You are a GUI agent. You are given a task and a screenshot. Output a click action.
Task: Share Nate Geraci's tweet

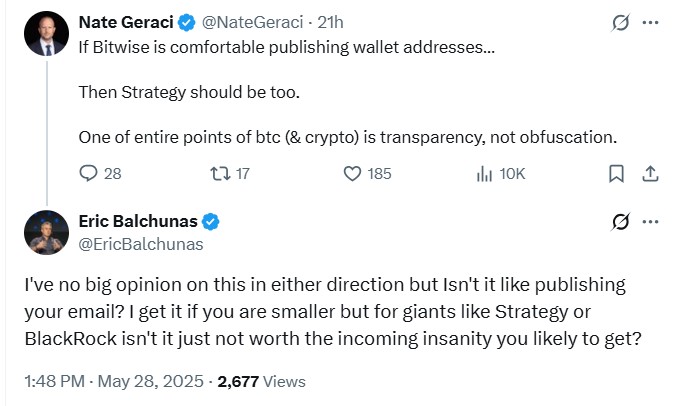(x=650, y=174)
